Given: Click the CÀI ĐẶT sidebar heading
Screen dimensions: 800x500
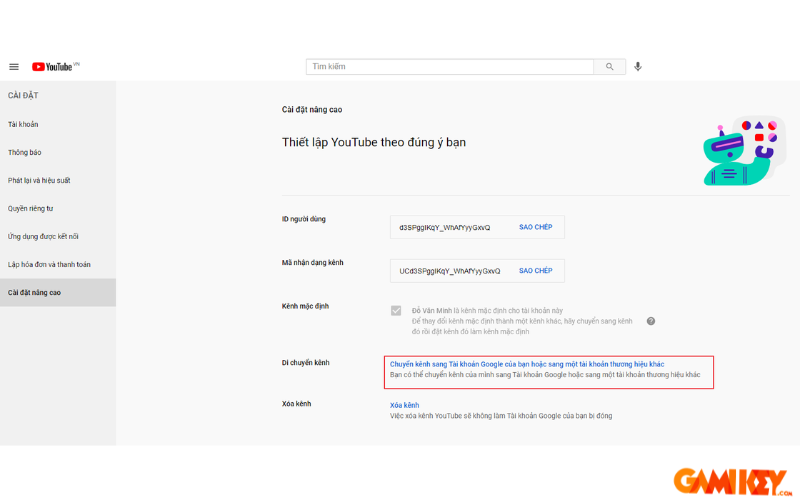Looking at the screenshot, I should click(23, 95).
